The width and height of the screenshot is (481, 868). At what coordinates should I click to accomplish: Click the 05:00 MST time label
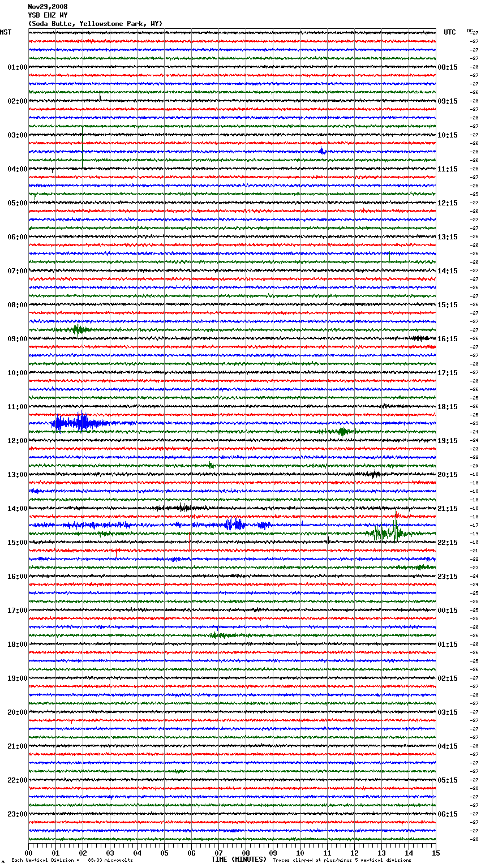[17, 203]
